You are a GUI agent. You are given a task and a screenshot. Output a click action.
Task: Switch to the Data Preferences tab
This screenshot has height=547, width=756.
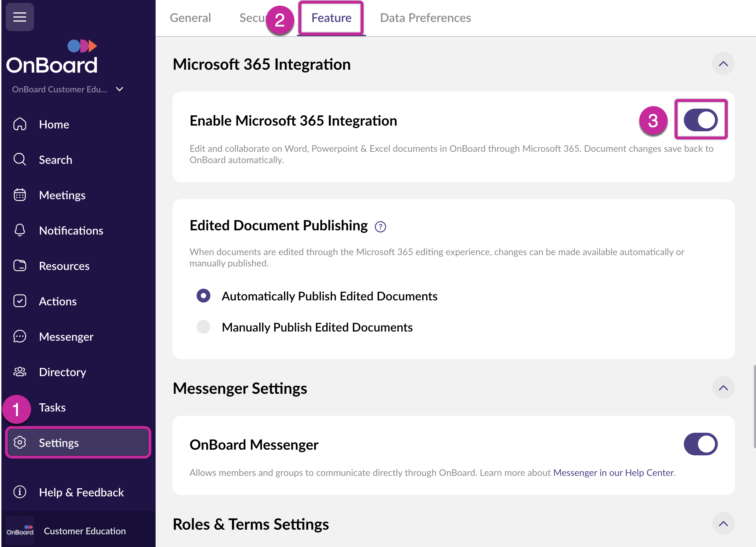(425, 18)
